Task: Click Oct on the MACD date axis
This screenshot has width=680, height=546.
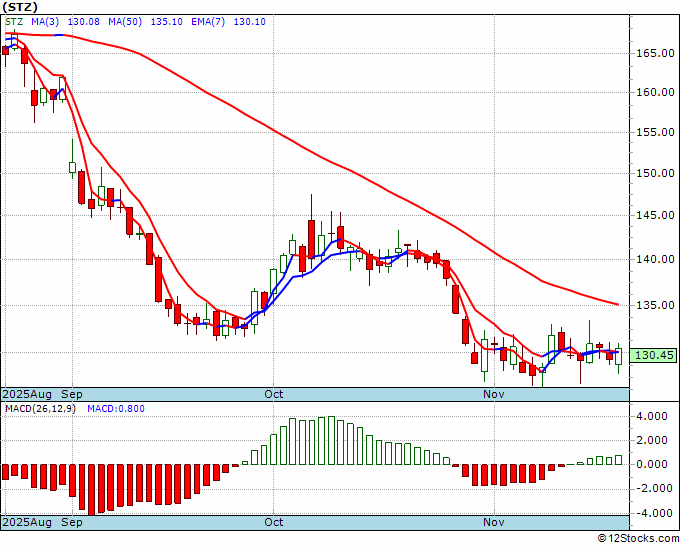Action: tap(274, 522)
